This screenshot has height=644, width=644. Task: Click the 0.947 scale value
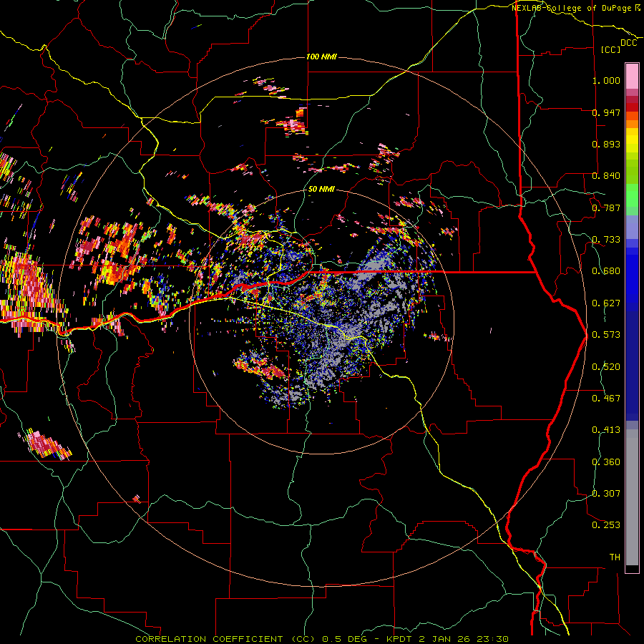point(606,112)
